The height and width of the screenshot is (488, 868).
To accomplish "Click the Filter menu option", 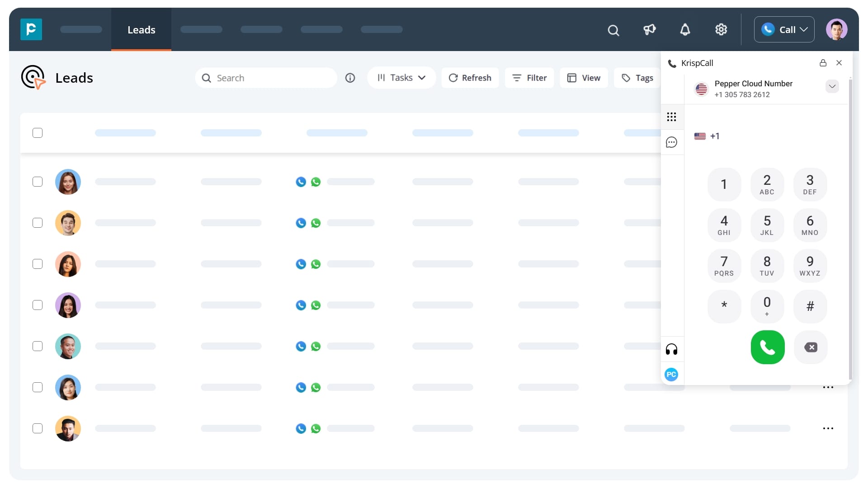I will tap(529, 77).
